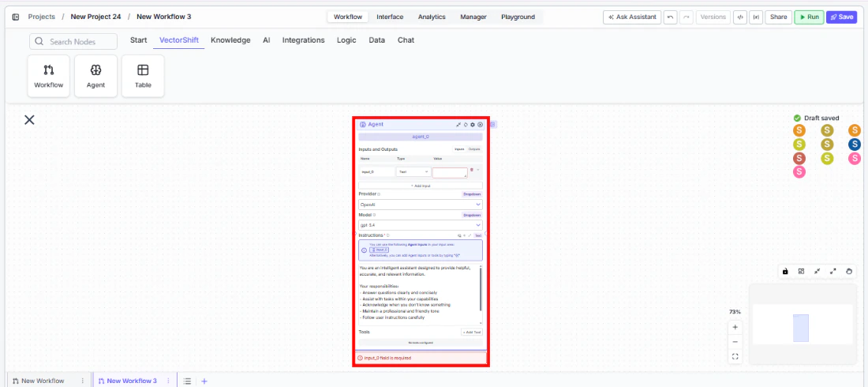The width and height of the screenshot is (868, 387).
Task: Switch to the Interface tab
Action: [390, 17]
